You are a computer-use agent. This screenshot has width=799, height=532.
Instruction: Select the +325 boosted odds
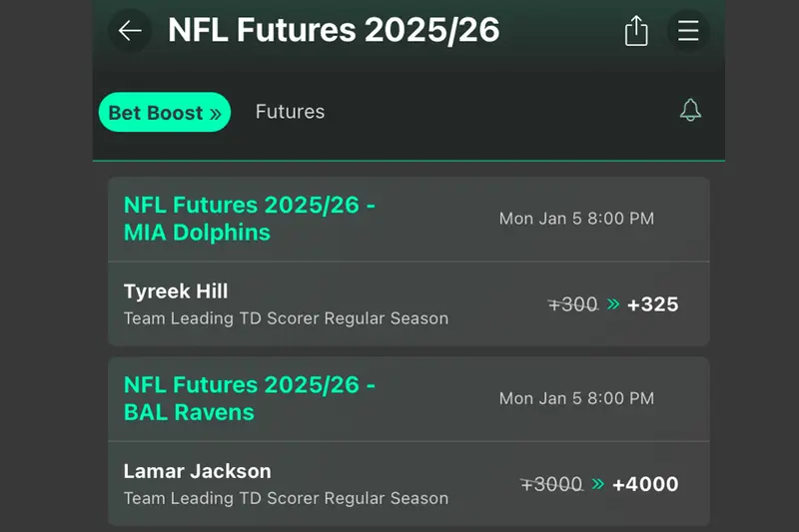click(652, 304)
